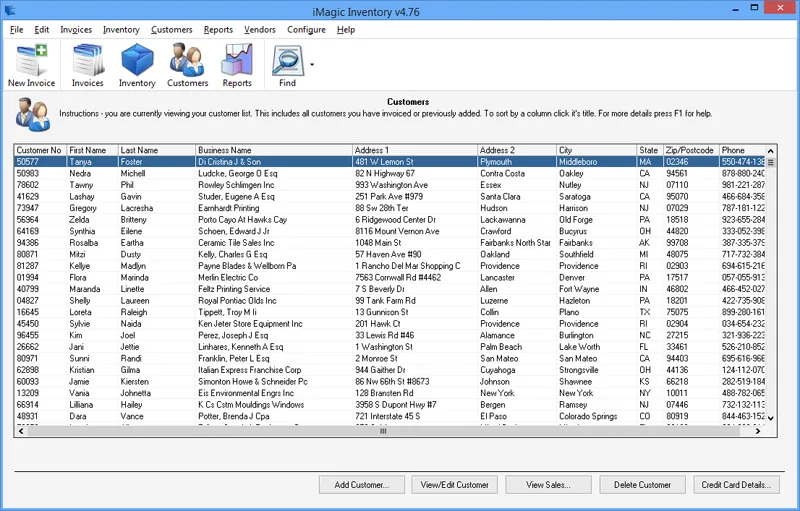The height and width of the screenshot is (511, 800).
Task: Click the vertical scrollbar thumb
Action: coord(771,163)
